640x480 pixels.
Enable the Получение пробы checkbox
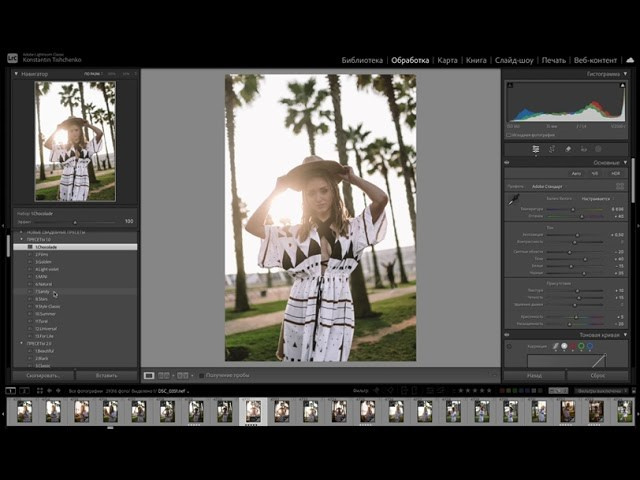tap(201, 375)
